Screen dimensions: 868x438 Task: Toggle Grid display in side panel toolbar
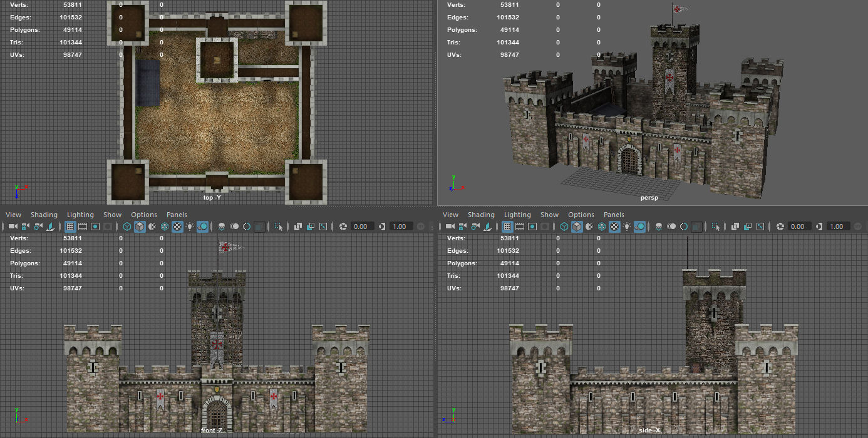(x=509, y=227)
